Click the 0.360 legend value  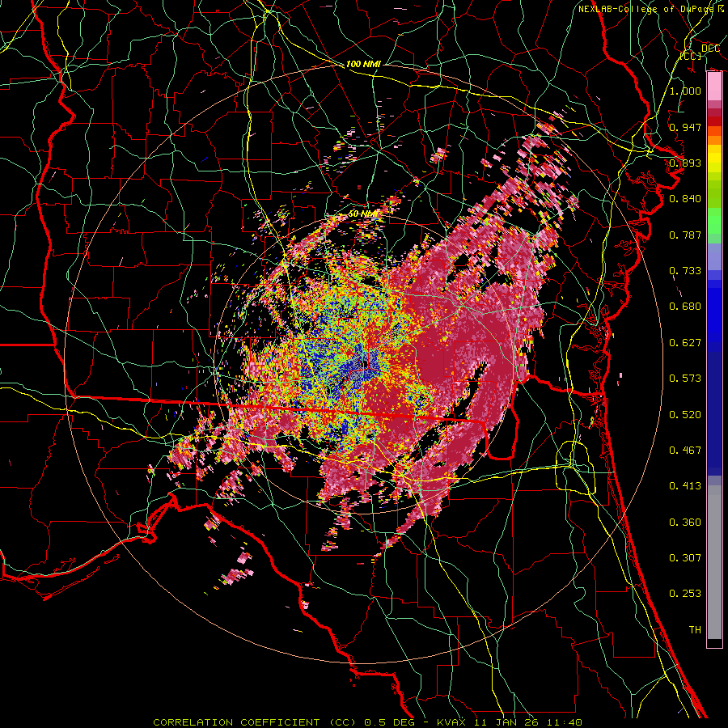[685, 523]
